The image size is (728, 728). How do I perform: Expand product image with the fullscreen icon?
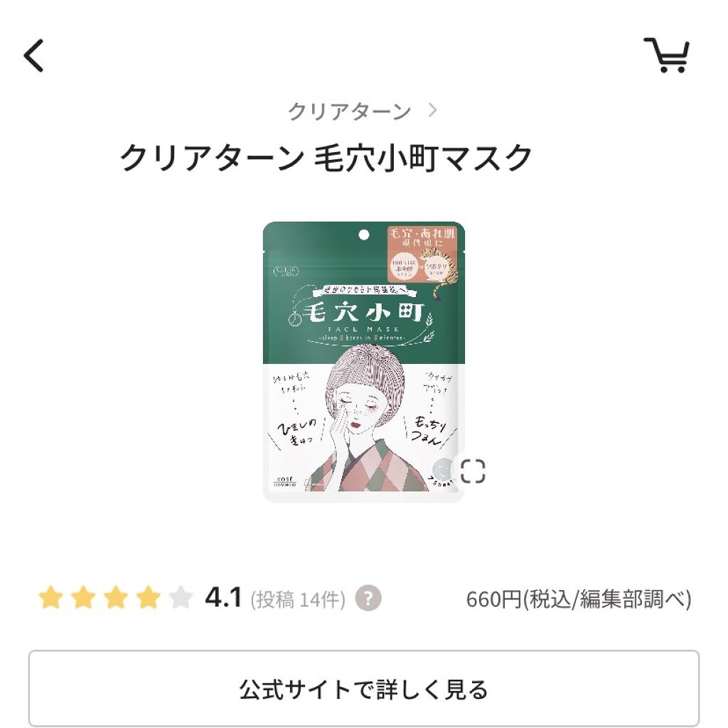click(473, 471)
